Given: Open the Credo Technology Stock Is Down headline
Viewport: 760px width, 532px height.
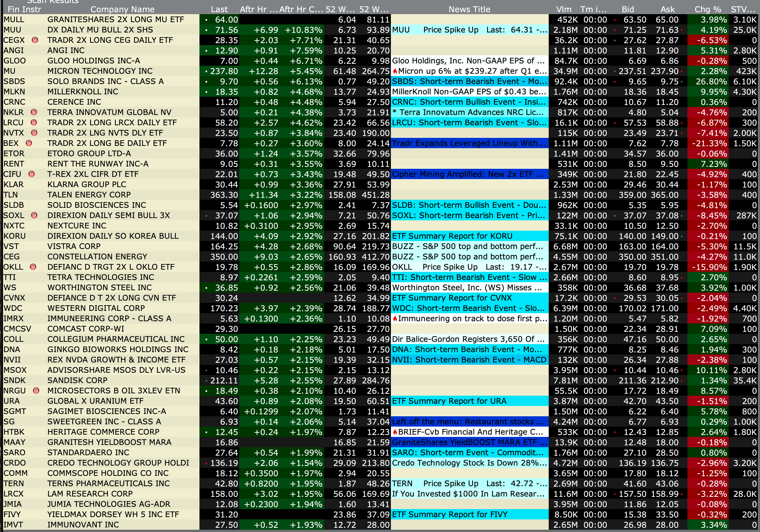Looking at the screenshot, I should pos(468,463).
